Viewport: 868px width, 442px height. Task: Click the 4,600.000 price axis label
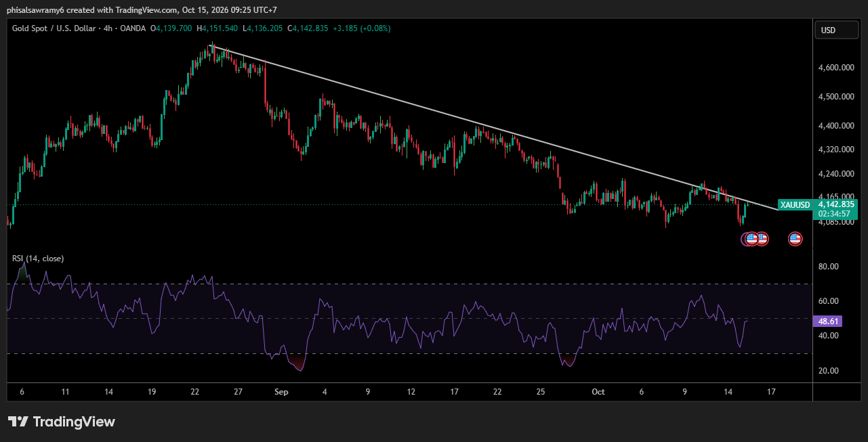point(835,68)
